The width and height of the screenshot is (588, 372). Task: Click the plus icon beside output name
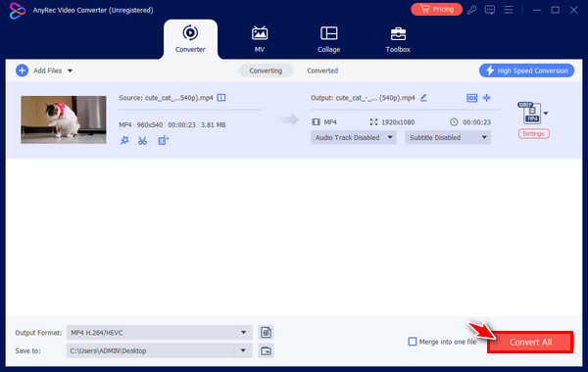[487, 98]
